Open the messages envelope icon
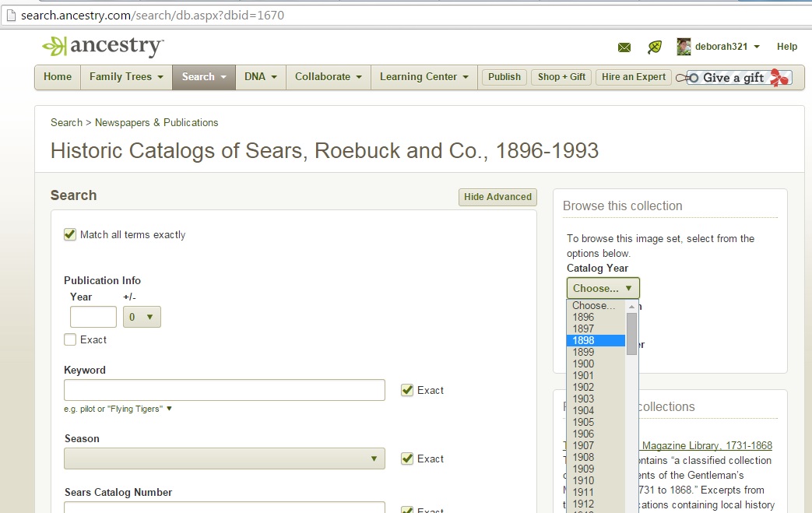 (x=624, y=47)
